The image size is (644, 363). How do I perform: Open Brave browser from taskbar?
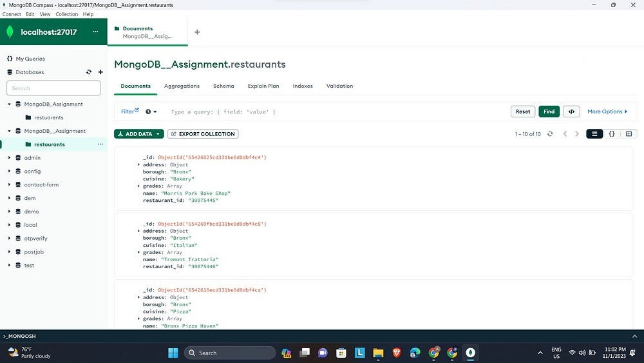pyautogui.click(x=396, y=353)
